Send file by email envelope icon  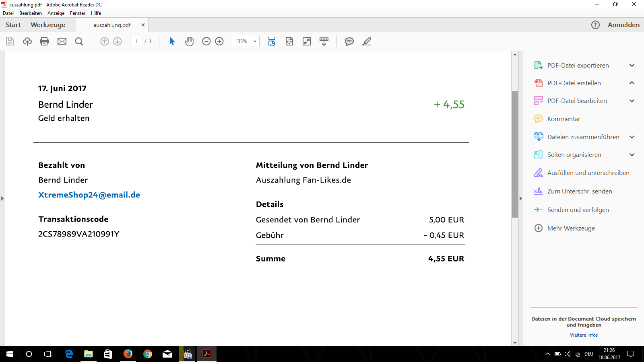(x=62, y=41)
